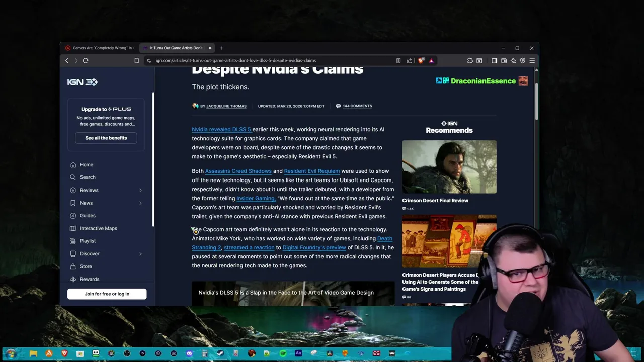This screenshot has height=362, width=644.
Task: Play the 'Nvidia's DLSS 5 Is a Slap' video
Action: 293,293
